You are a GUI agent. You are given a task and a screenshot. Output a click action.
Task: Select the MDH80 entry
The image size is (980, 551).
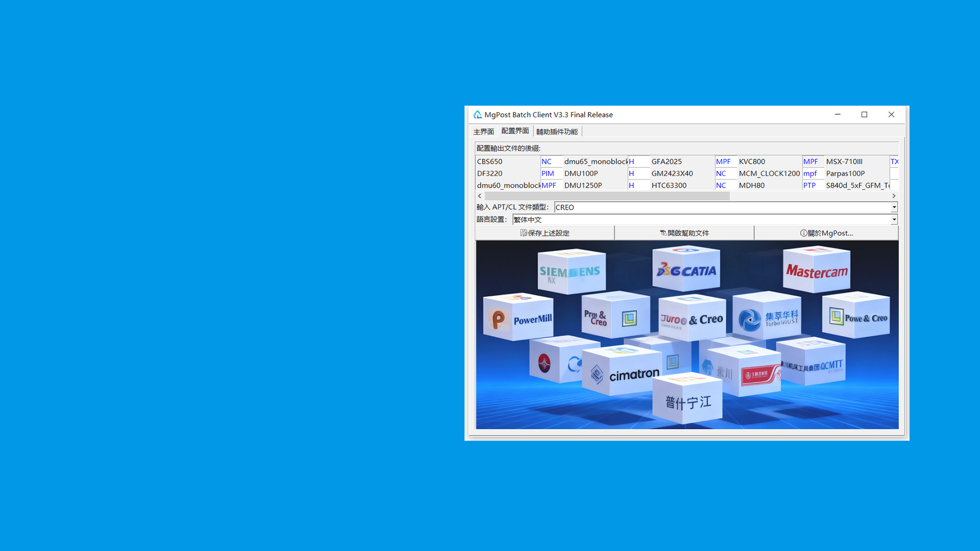770,185
